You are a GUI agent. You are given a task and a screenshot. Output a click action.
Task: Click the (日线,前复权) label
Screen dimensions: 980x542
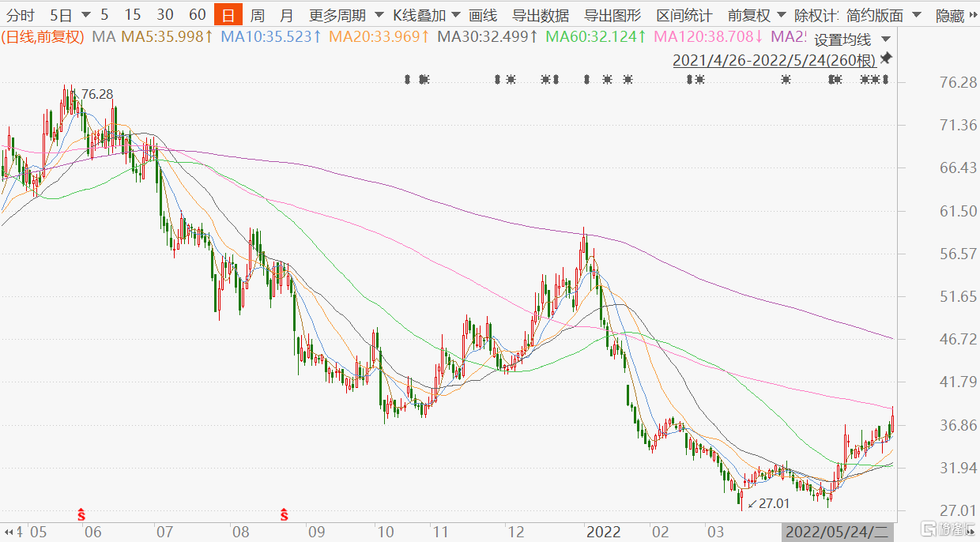[43, 36]
